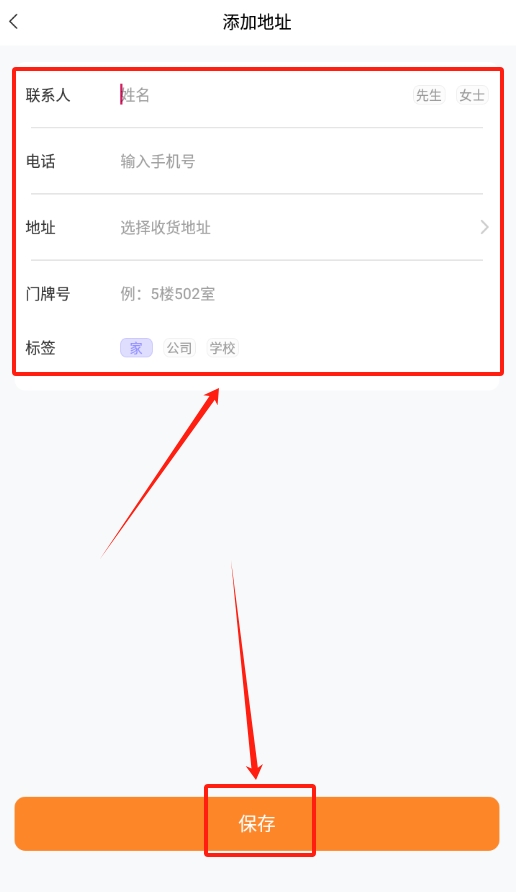
Task: Tap the 门牌号 row label
Action: click(x=48, y=294)
